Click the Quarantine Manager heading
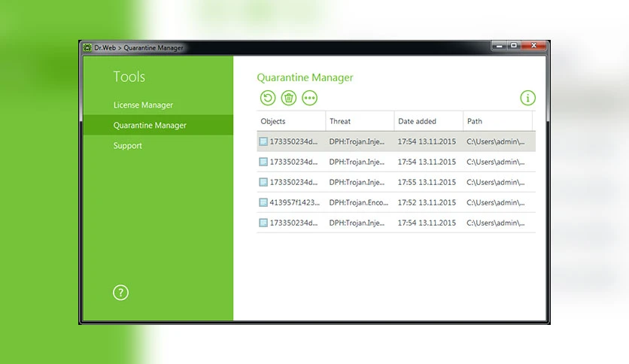This screenshot has width=629, height=364. tap(305, 77)
